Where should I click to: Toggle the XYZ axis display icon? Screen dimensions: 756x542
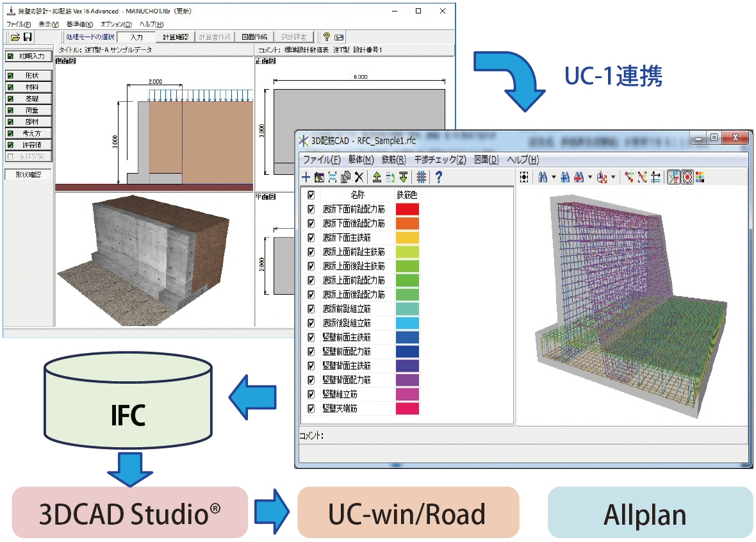click(673, 177)
